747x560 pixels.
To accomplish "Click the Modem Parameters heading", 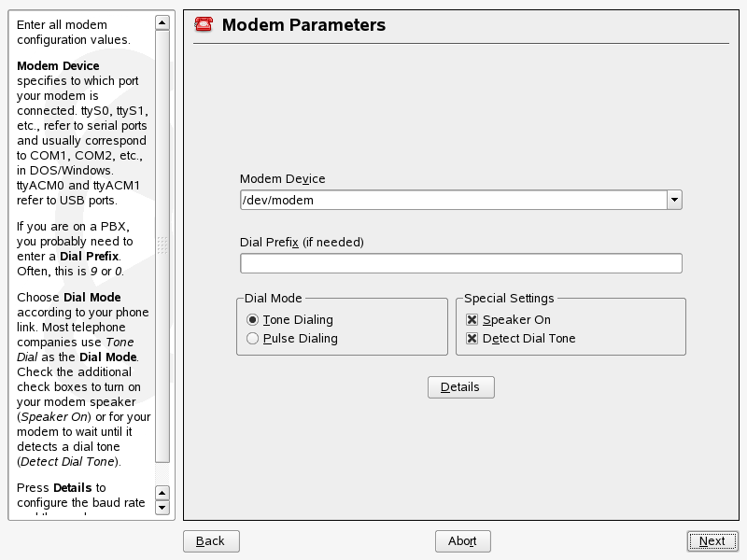I will (303, 25).
